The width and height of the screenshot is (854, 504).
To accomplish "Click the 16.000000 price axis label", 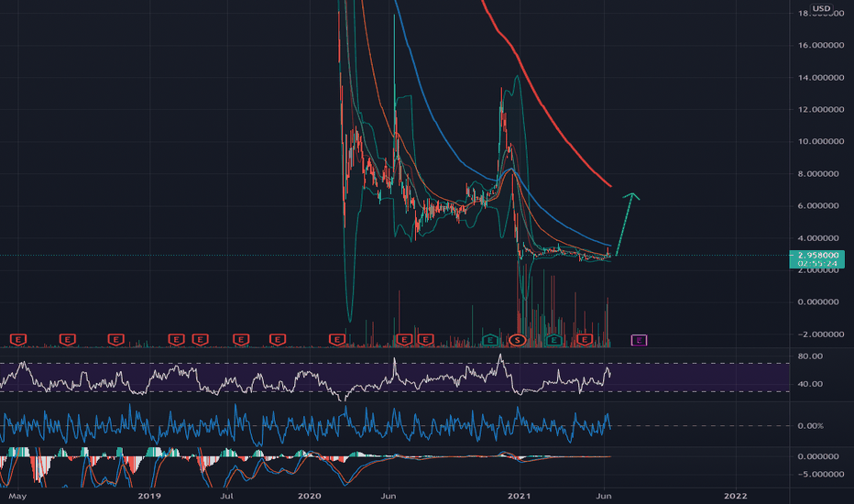I will pyautogui.click(x=821, y=45).
